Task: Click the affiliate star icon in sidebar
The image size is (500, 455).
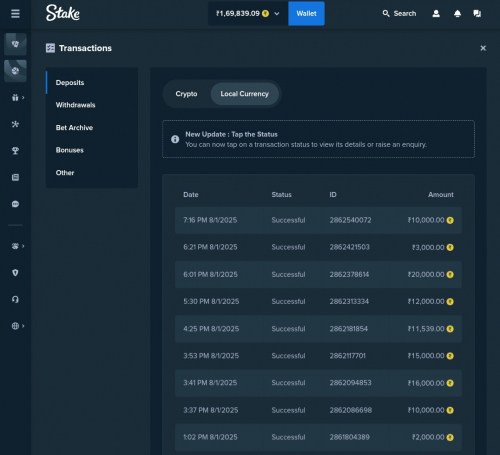Action: coord(15,124)
